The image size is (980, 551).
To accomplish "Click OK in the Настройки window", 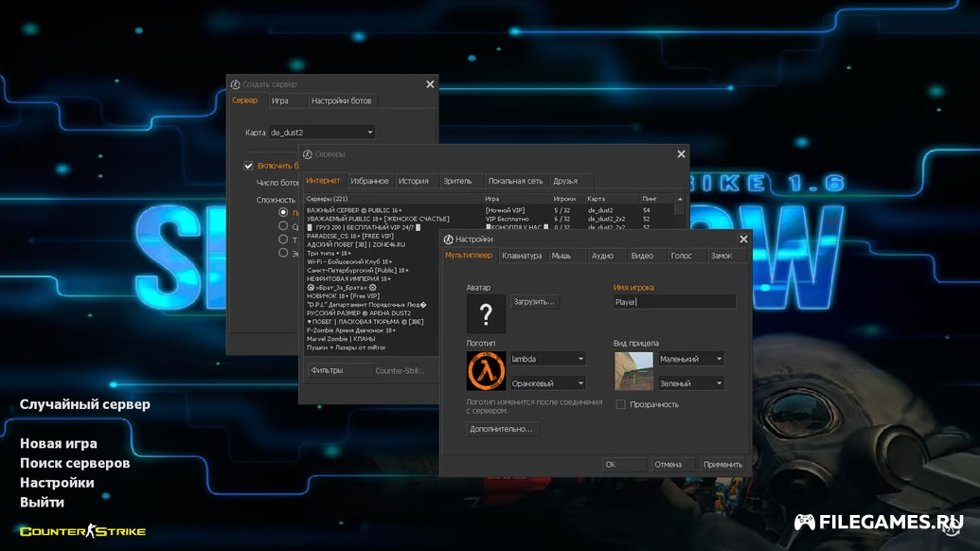I will (x=624, y=464).
